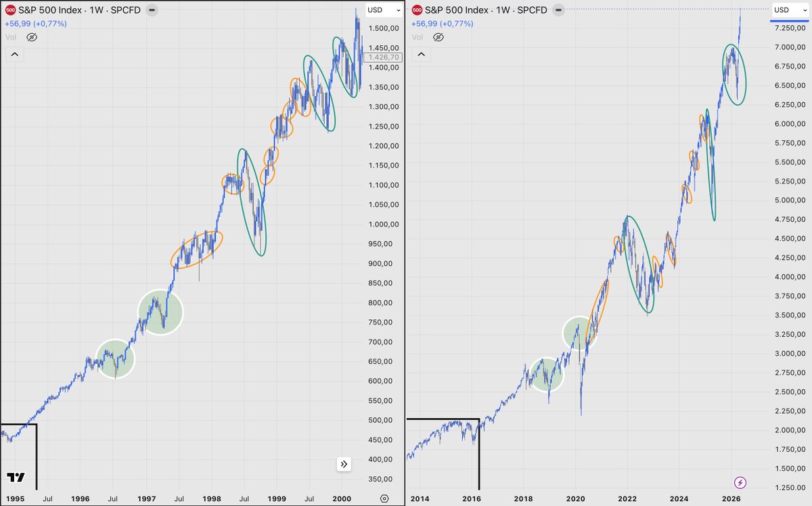Click the TradingView logo in left chart

point(16,478)
